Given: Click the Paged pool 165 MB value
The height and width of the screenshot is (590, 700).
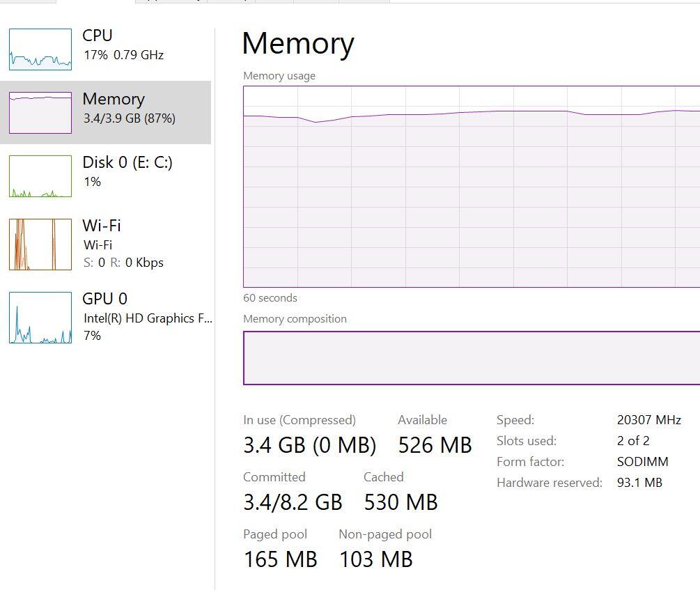Looking at the screenshot, I should tap(281, 559).
